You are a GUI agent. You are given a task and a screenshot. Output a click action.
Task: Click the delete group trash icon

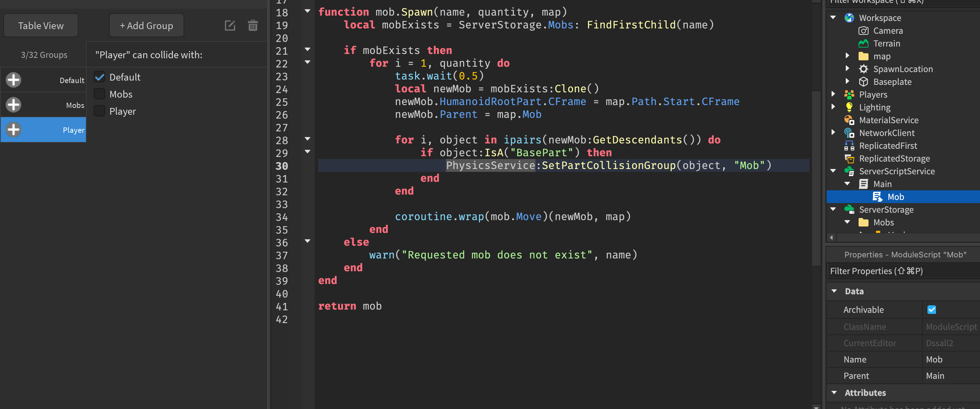coord(252,26)
